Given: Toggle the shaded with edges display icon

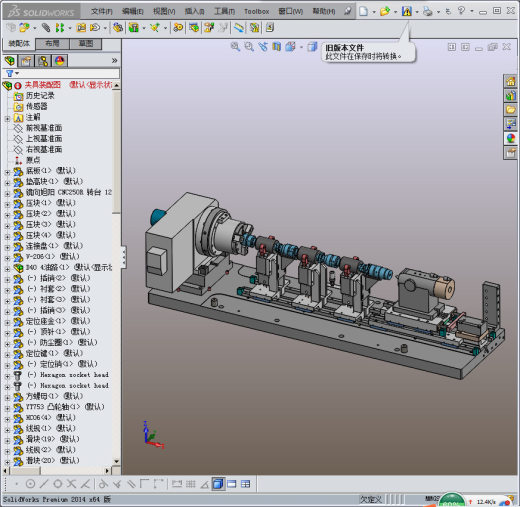Looking at the screenshot, I should [218, 484].
